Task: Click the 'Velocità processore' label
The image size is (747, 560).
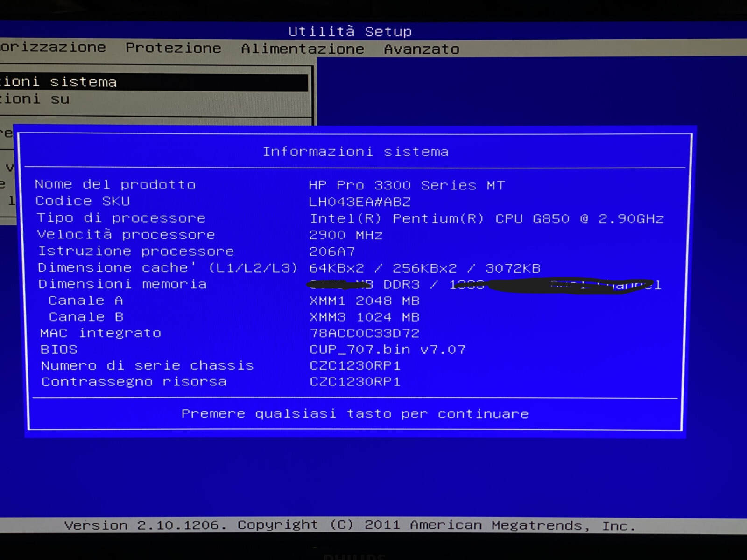Action: (126, 234)
